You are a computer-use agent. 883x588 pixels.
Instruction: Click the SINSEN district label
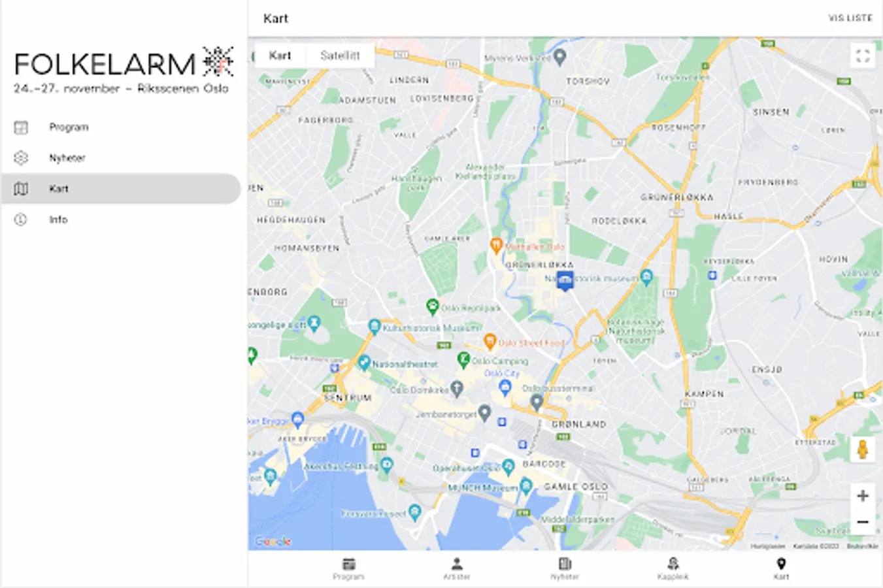tap(771, 112)
